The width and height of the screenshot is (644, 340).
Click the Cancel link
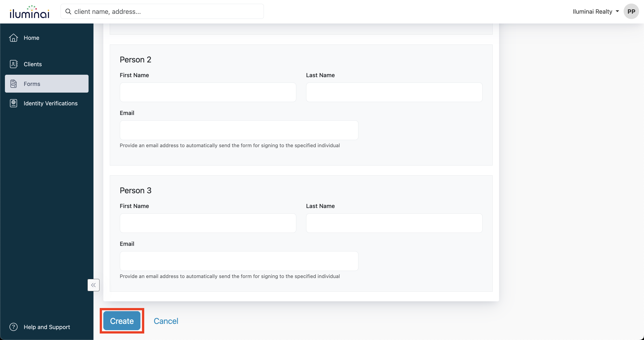166,321
